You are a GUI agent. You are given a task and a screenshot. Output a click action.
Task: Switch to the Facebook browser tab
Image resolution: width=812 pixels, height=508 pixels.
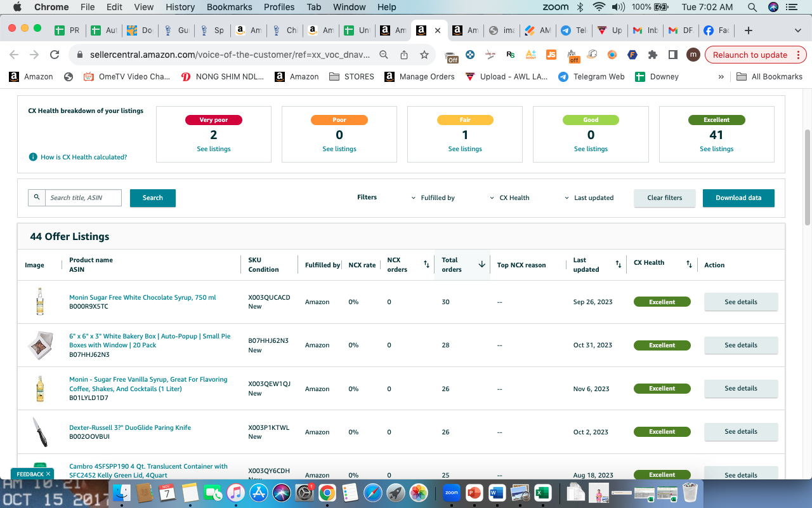click(716, 30)
